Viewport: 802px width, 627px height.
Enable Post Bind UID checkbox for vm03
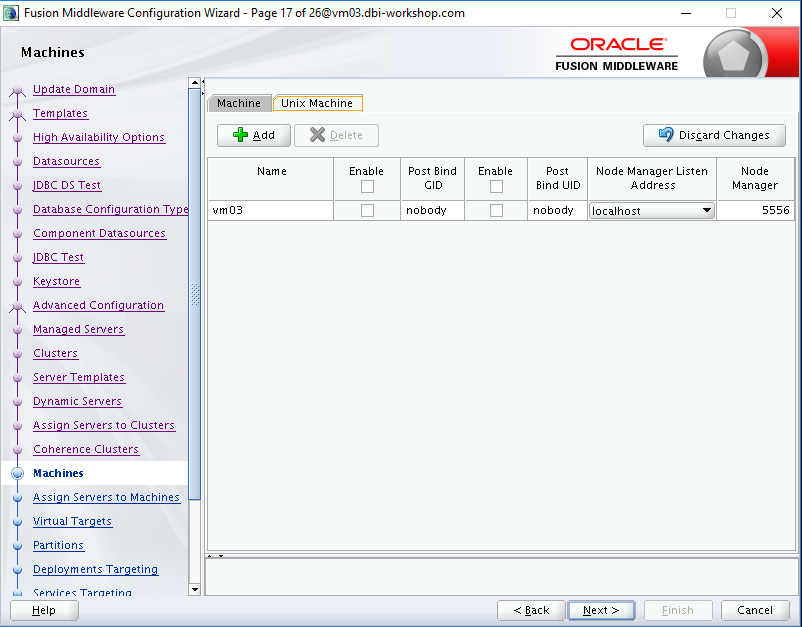tap(496, 210)
